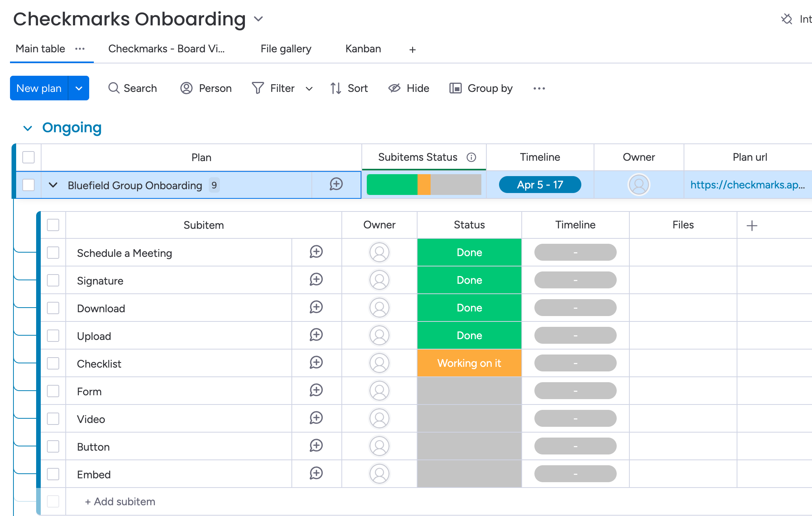Click the integrations plug icon
The image size is (812, 516).
pos(786,19)
